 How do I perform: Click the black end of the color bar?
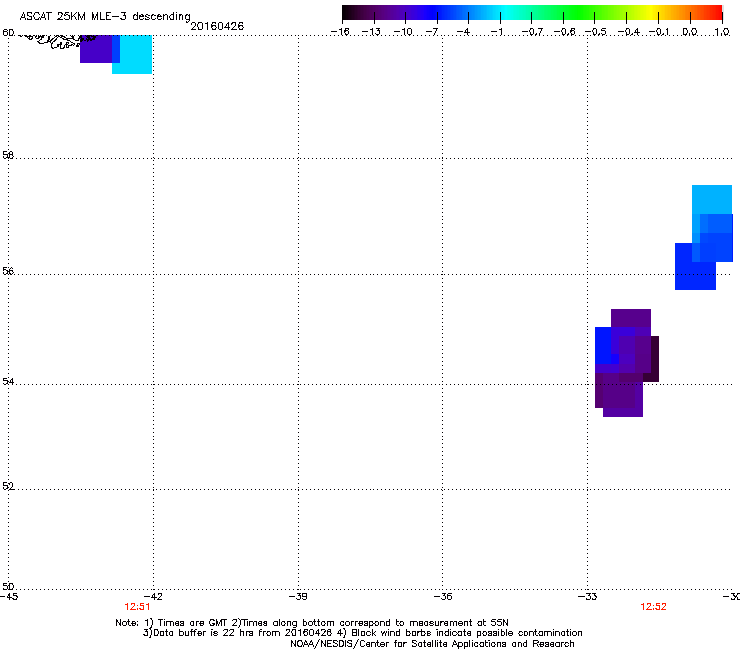[x=349, y=13]
